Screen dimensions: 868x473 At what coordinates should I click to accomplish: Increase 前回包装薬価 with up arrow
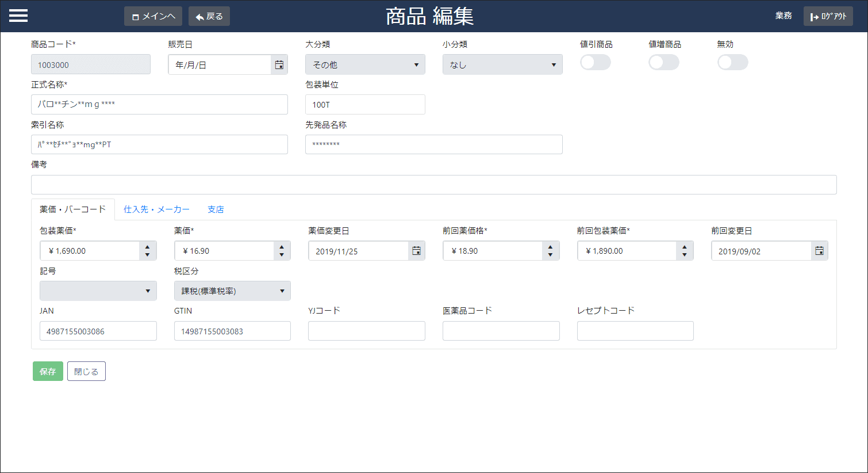pyautogui.click(x=685, y=247)
